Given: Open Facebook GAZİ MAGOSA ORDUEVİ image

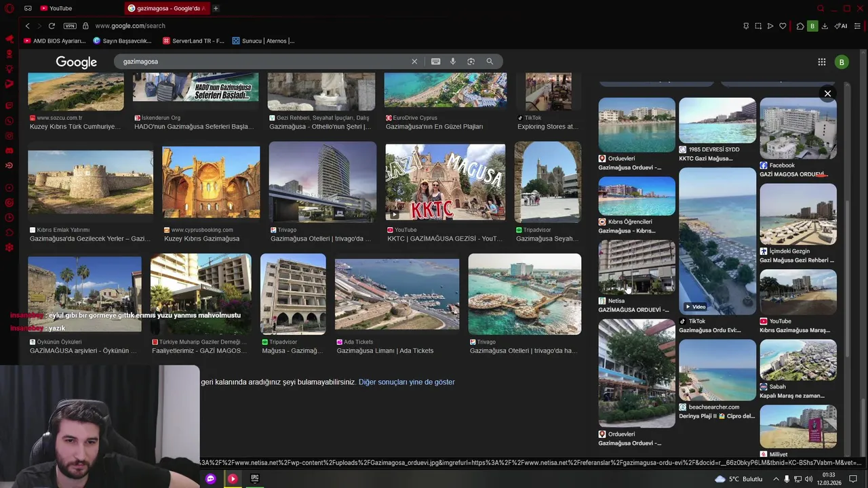Looking at the screenshot, I should pyautogui.click(x=797, y=128).
